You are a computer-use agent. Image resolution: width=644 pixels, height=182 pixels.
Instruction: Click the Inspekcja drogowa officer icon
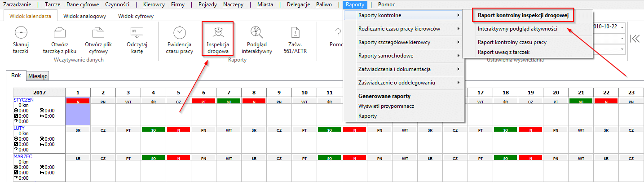point(217,33)
